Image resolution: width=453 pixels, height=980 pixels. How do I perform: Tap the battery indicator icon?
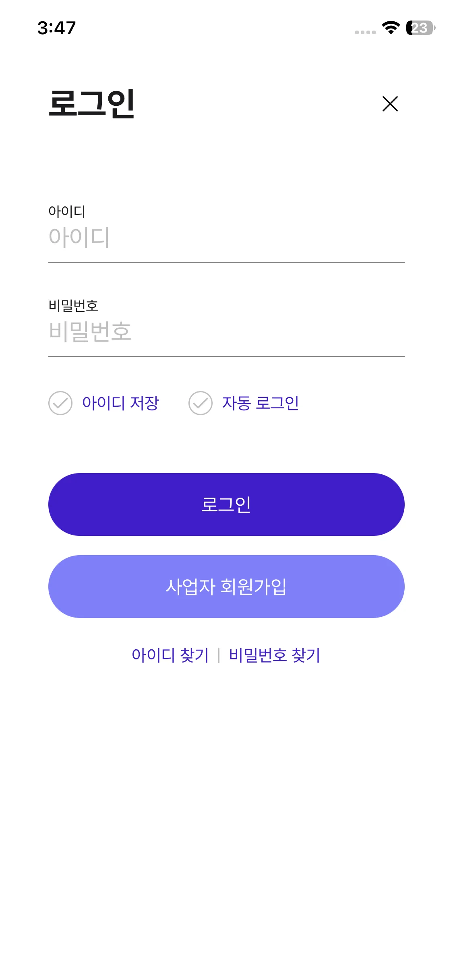click(x=420, y=28)
